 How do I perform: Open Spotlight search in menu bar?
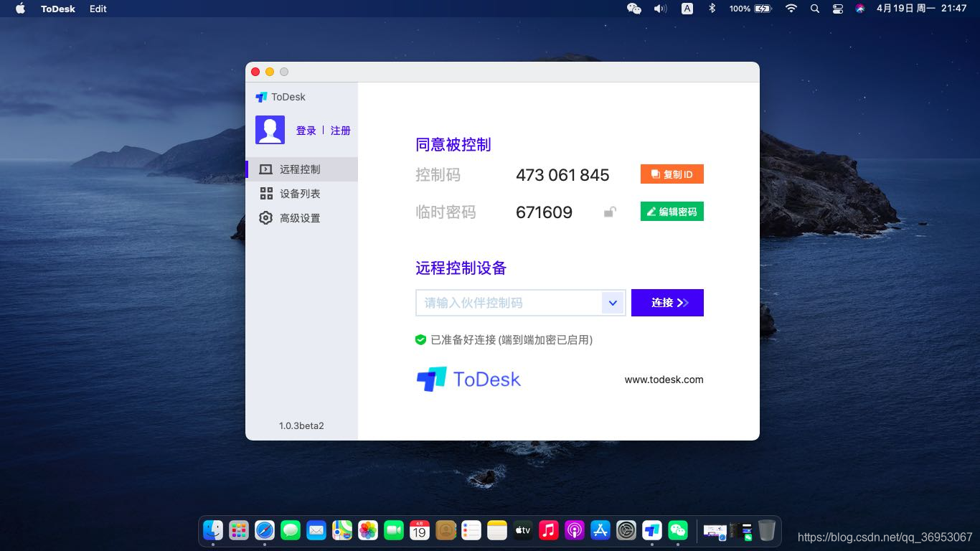pyautogui.click(x=814, y=9)
